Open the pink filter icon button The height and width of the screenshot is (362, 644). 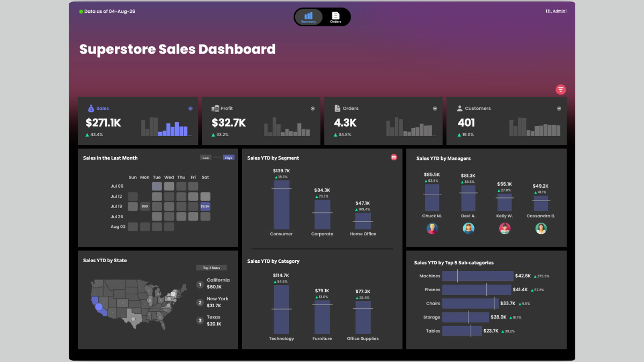(x=561, y=90)
